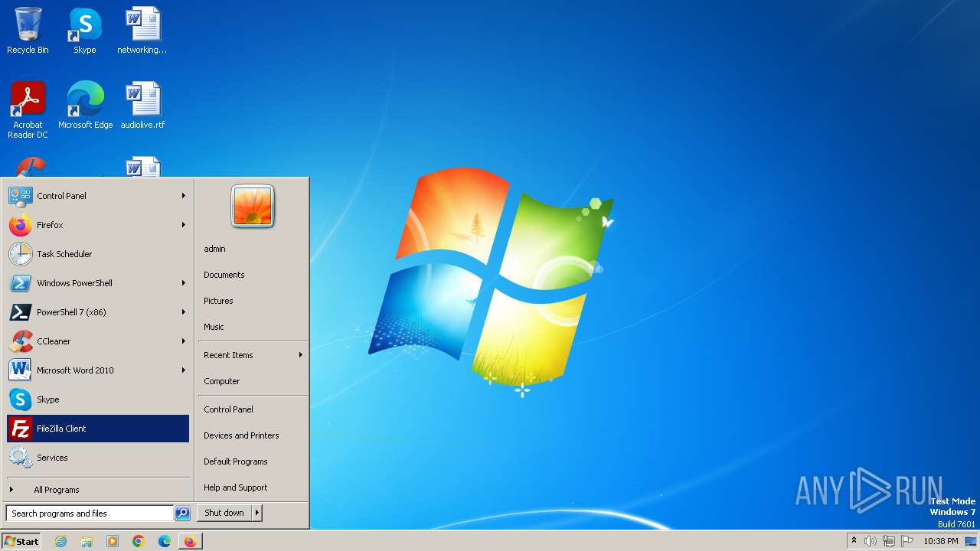Expand the CCleaner jump list arrow
This screenshot has height=551, width=980.
point(184,341)
